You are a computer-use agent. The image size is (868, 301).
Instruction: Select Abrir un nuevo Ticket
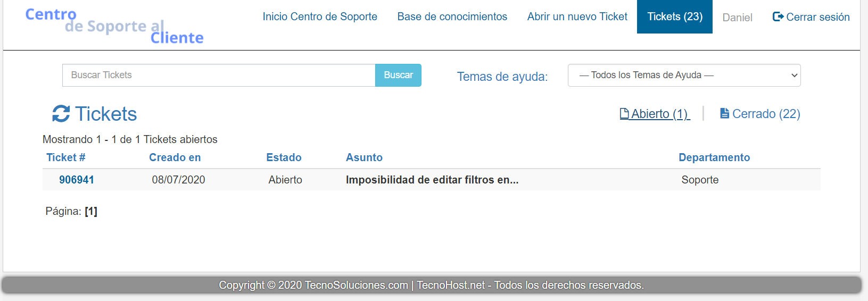coord(577,17)
